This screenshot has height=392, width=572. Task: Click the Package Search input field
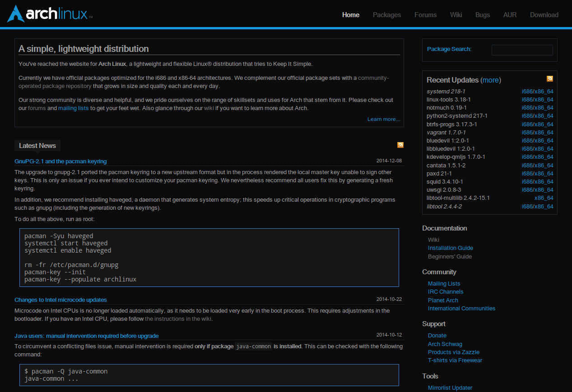pos(522,50)
